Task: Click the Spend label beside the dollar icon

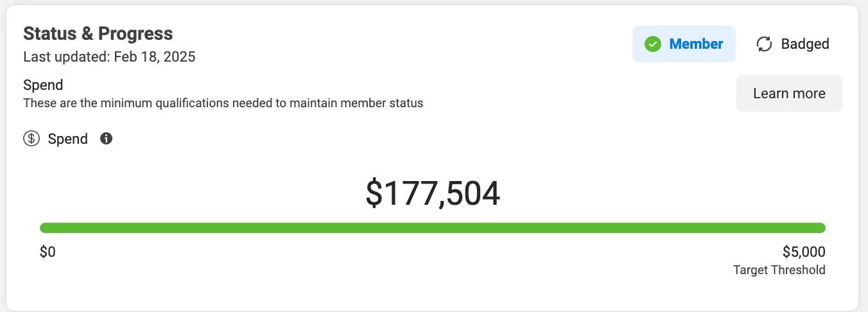Action: [x=67, y=139]
